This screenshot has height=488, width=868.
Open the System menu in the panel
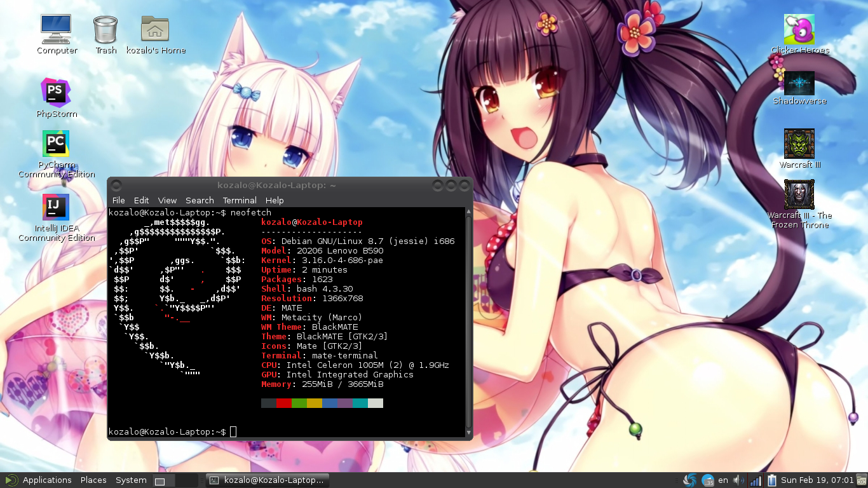[x=131, y=480]
